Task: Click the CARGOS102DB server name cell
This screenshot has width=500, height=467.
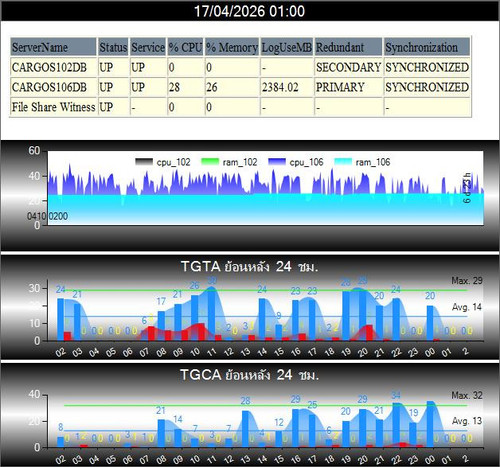Action: point(53,67)
